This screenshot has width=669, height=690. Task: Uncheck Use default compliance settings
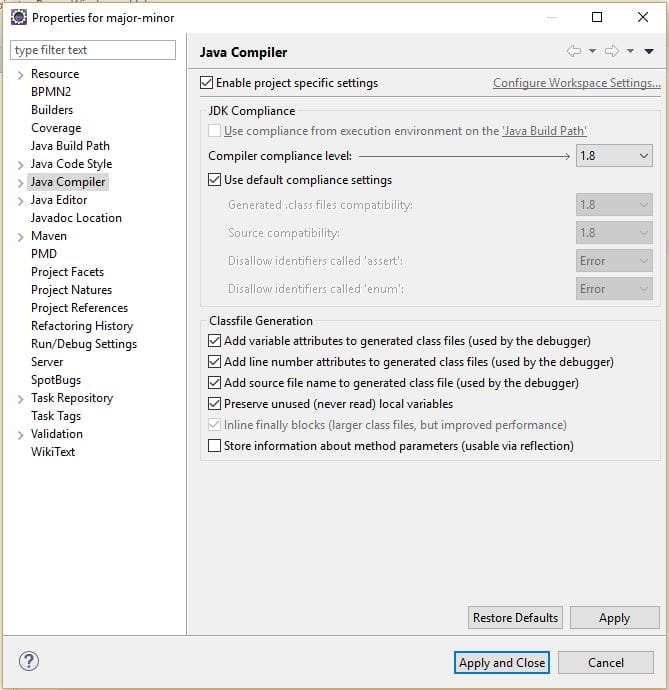pos(215,180)
